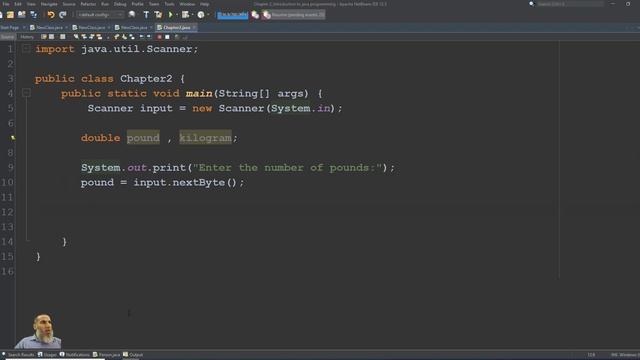Close the Chapter2.java tab
This screenshot has height=360, width=640.
tap(194, 27)
